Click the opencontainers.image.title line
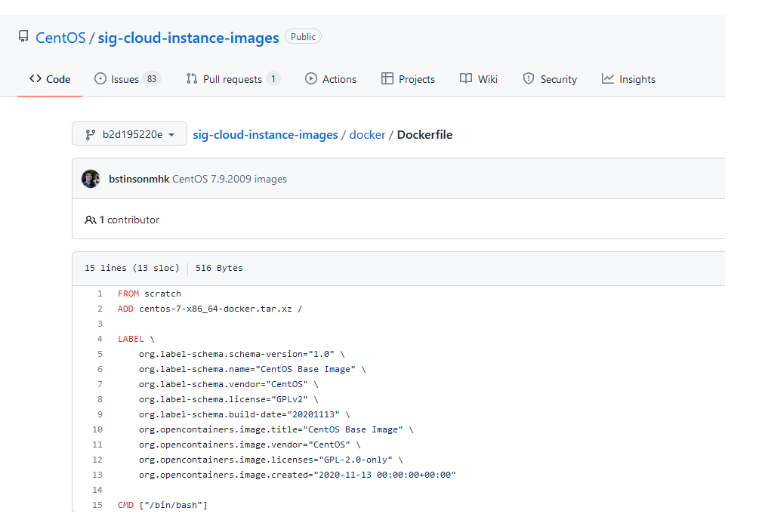This screenshot has width=761, height=517. coord(276,430)
